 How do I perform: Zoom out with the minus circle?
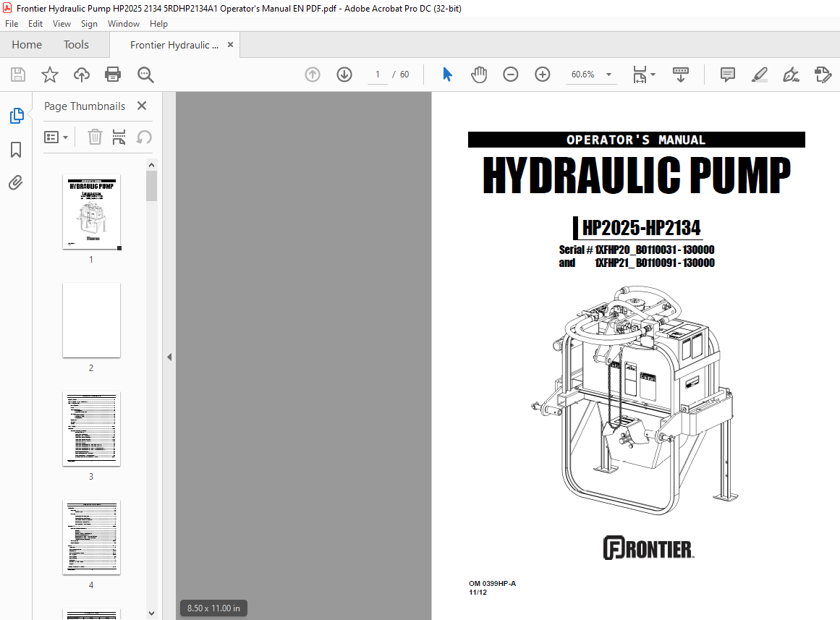(511, 75)
